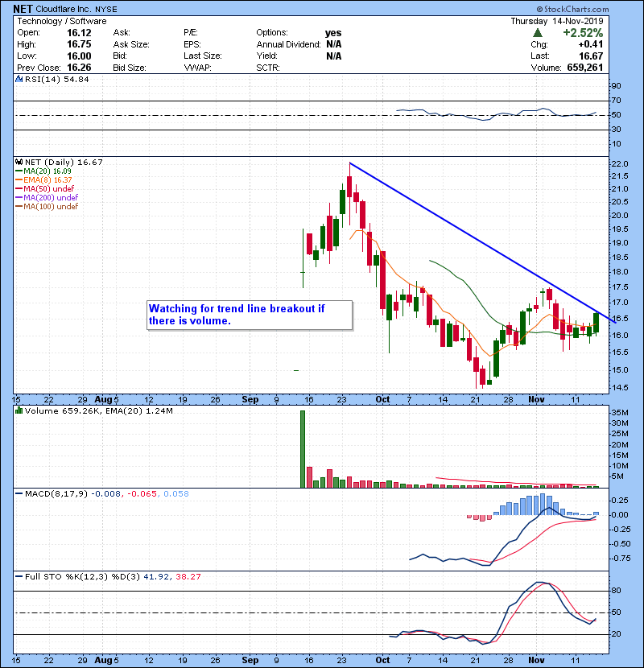
Task: Select the Open value 16.12
Action: (79, 33)
